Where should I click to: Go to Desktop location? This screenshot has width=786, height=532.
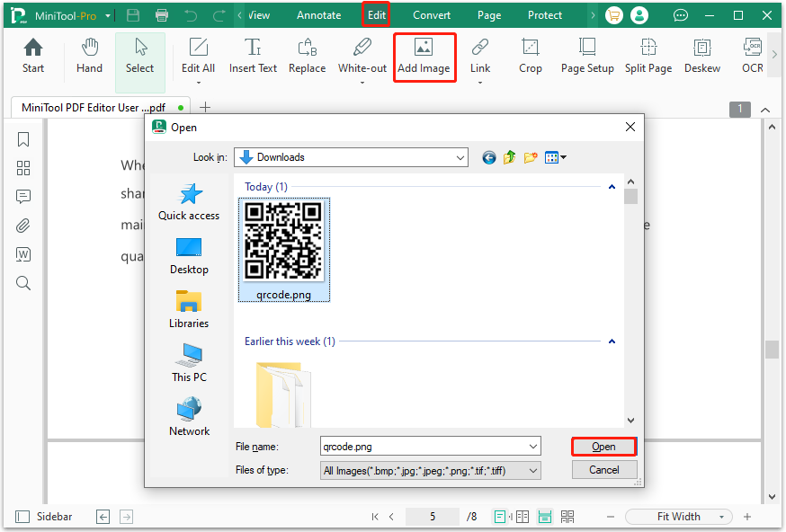(189, 256)
